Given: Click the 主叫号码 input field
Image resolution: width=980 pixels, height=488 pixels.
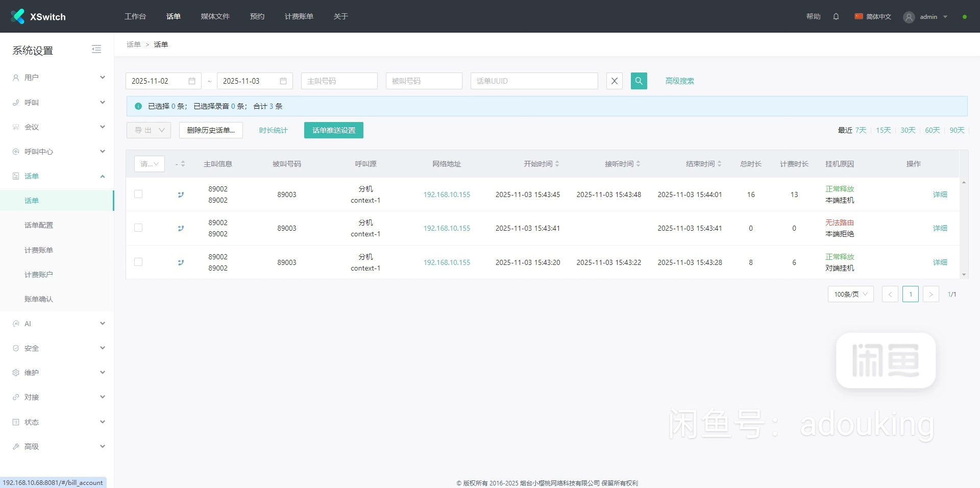Looking at the screenshot, I should point(339,81).
